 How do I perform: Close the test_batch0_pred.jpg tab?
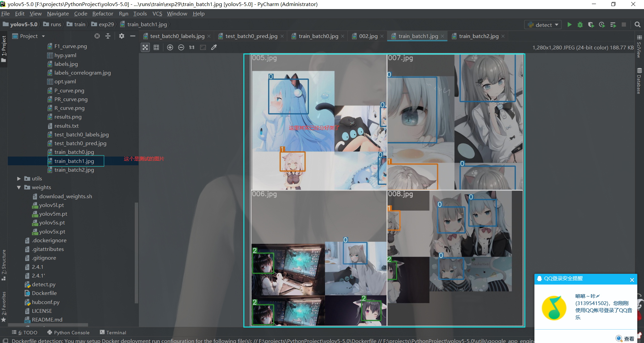[282, 36]
